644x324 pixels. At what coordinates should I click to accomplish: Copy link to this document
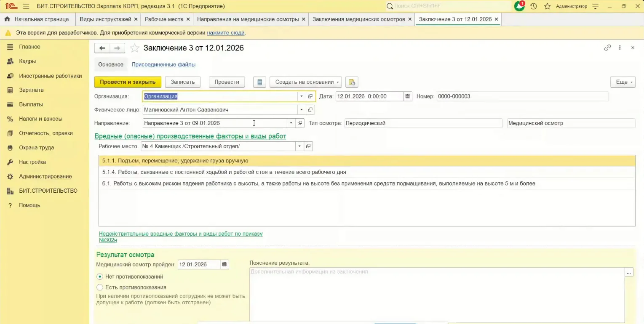point(607,48)
